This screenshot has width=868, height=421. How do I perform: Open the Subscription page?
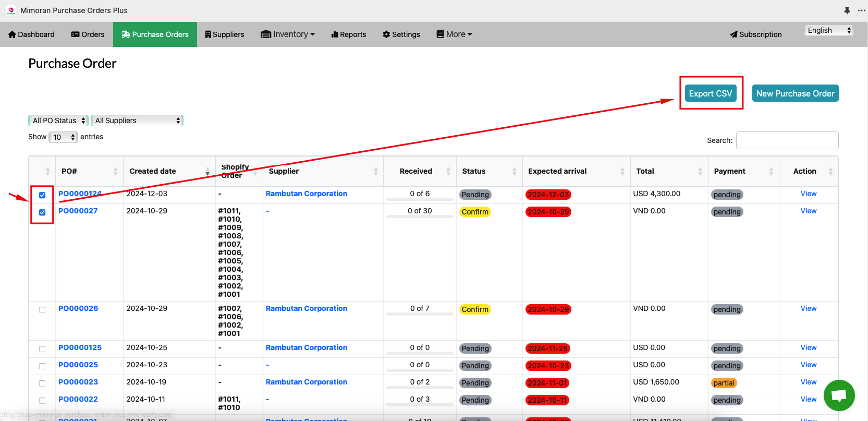(x=756, y=34)
